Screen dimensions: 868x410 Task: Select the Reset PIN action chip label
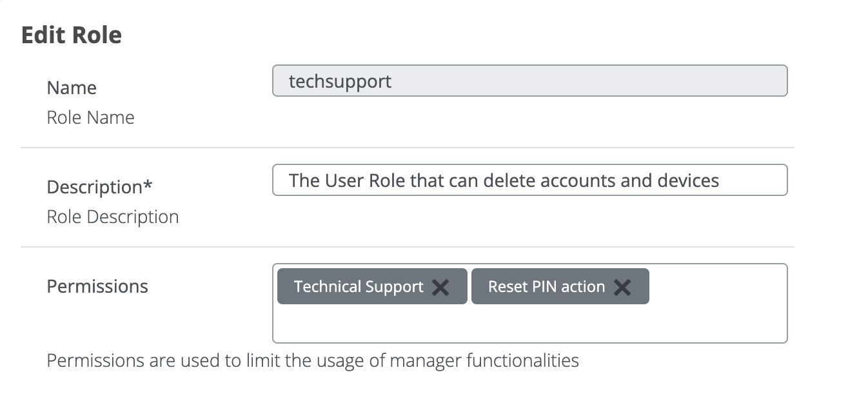pyautogui.click(x=546, y=287)
